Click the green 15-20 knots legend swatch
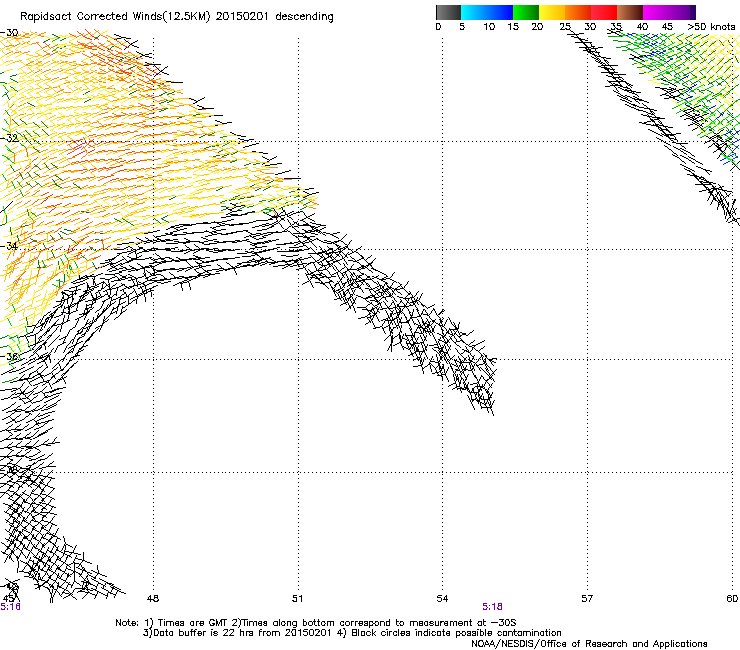Image resolution: width=740 pixels, height=650 pixels. tap(526, 12)
